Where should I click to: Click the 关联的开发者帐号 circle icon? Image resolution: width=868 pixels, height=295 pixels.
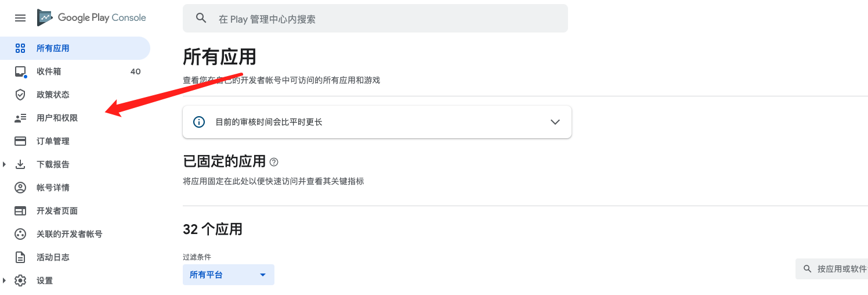pyautogui.click(x=20, y=234)
